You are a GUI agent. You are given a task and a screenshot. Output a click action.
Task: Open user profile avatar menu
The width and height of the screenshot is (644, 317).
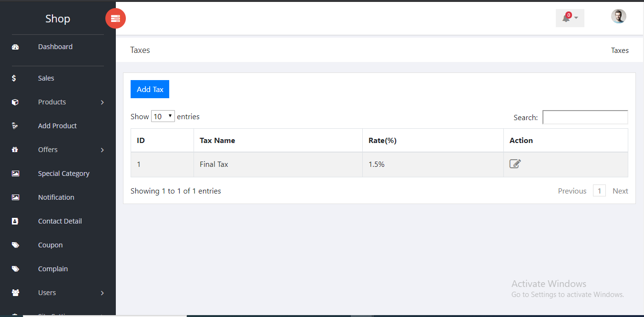618,17
